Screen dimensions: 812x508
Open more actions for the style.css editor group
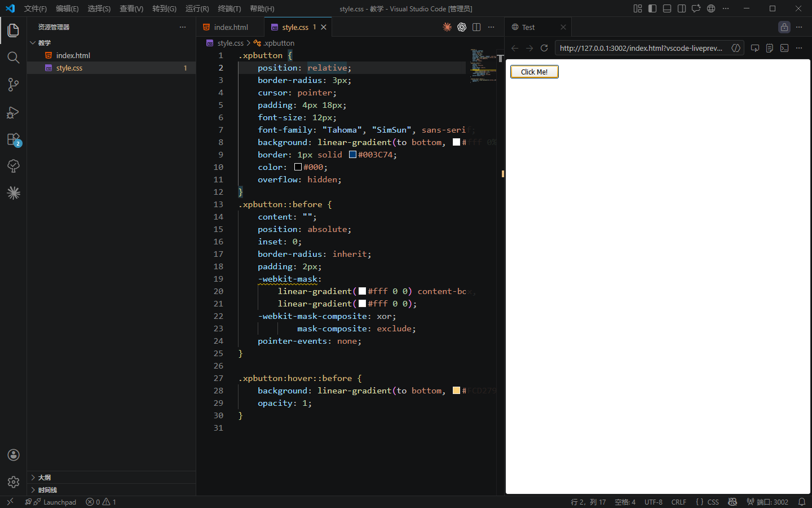point(491,27)
